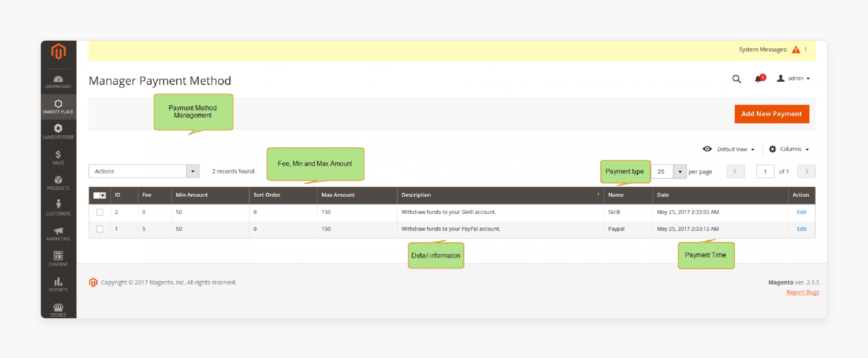The width and height of the screenshot is (868, 358).
Task: Edit the Paypal payment method
Action: [x=802, y=229]
